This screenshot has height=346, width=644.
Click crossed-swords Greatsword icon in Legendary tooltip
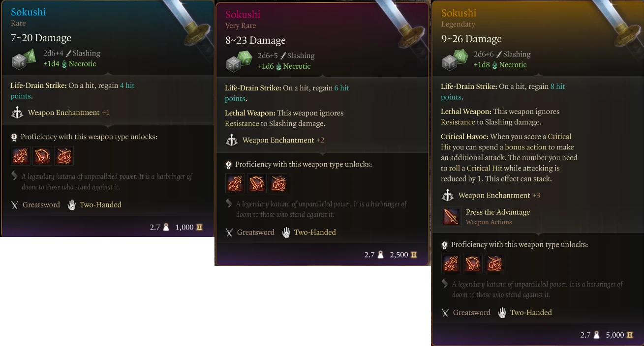pyautogui.click(x=445, y=313)
